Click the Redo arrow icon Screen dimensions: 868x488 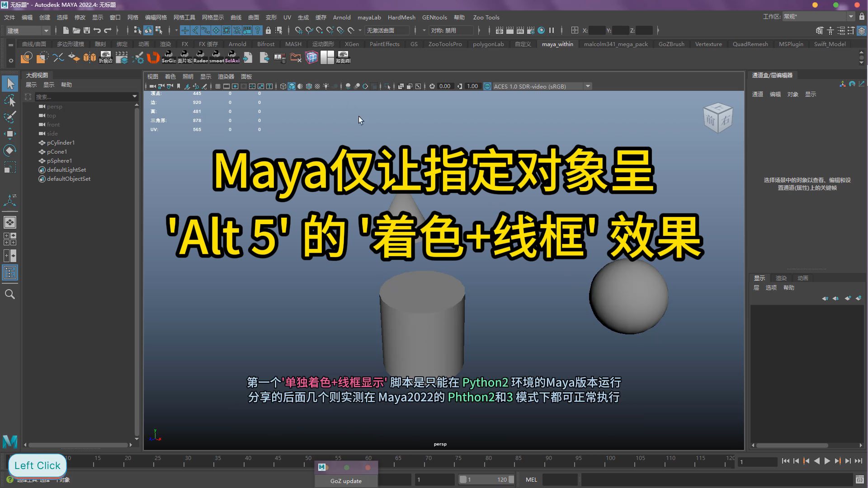tap(108, 30)
